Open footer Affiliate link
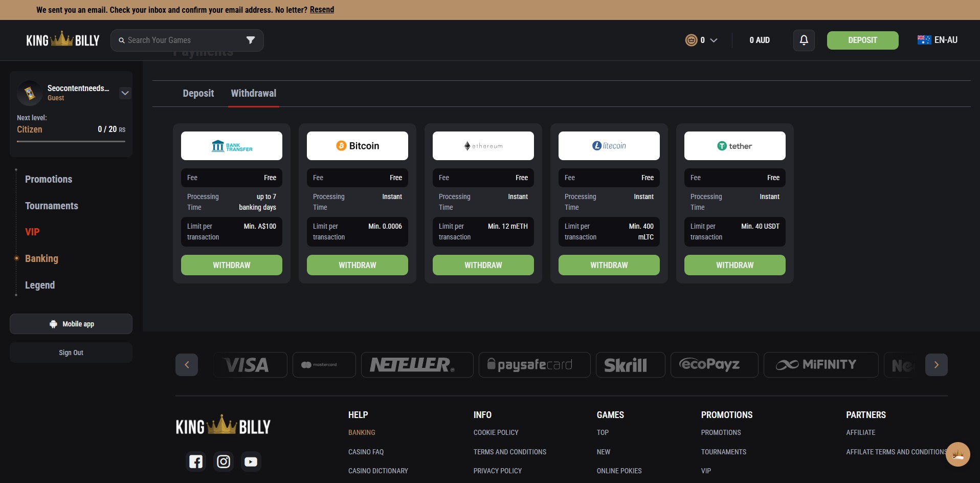 (x=861, y=432)
